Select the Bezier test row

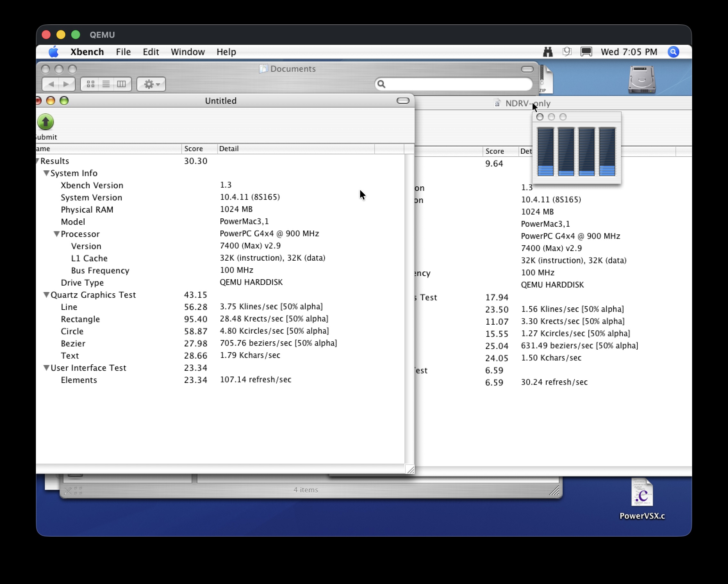click(220, 344)
